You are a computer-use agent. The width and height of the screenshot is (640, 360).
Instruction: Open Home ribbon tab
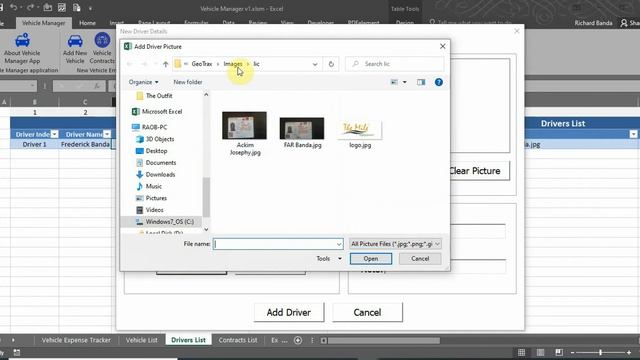pyautogui.click(x=87, y=23)
